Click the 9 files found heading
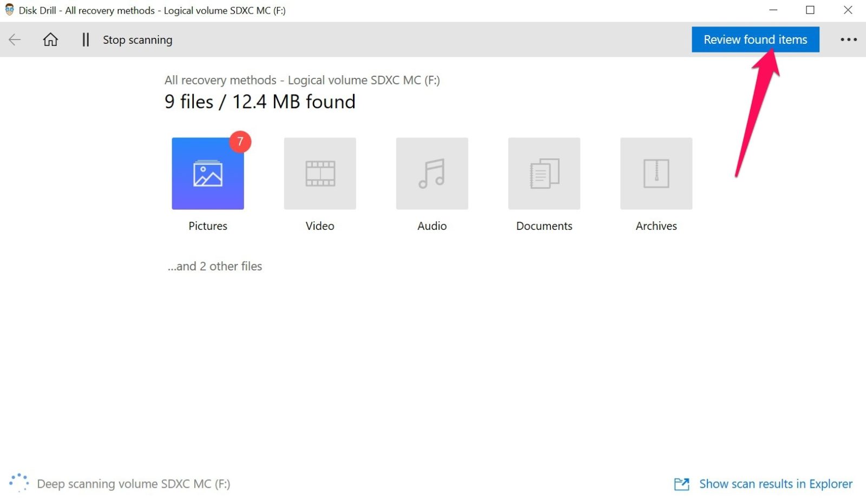 pyautogui.click(x=260, y=101)
